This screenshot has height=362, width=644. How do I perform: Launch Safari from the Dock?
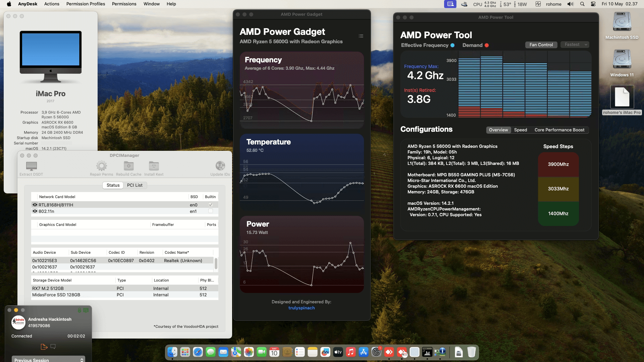pyautogui.click(x=198, y=352)
